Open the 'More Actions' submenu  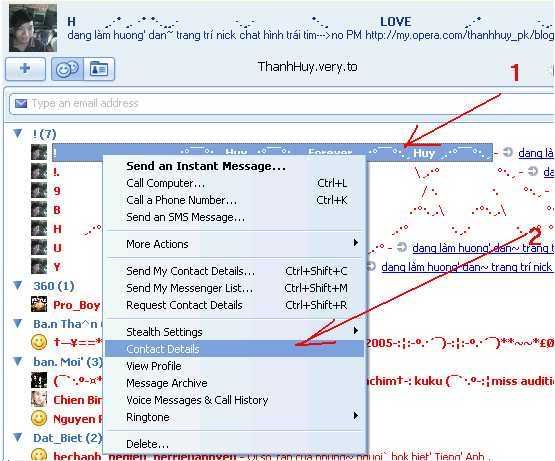[234, 244]
